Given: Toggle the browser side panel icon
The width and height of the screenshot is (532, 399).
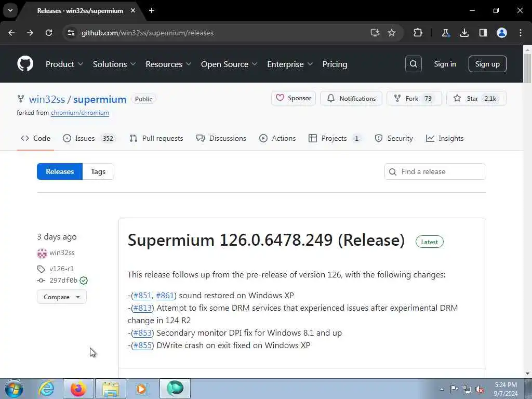Looking at the screenshot, I should (x=483, y=33).
